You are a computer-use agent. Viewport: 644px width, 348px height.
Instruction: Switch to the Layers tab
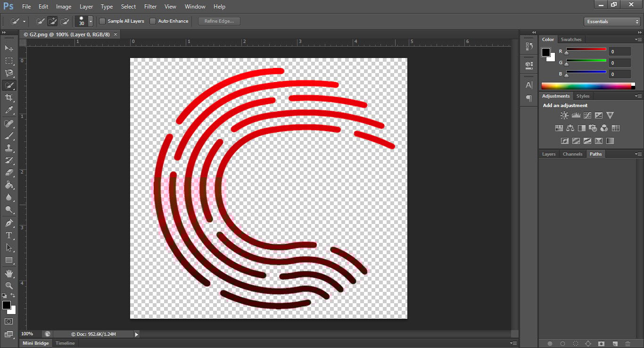(549, 154)
